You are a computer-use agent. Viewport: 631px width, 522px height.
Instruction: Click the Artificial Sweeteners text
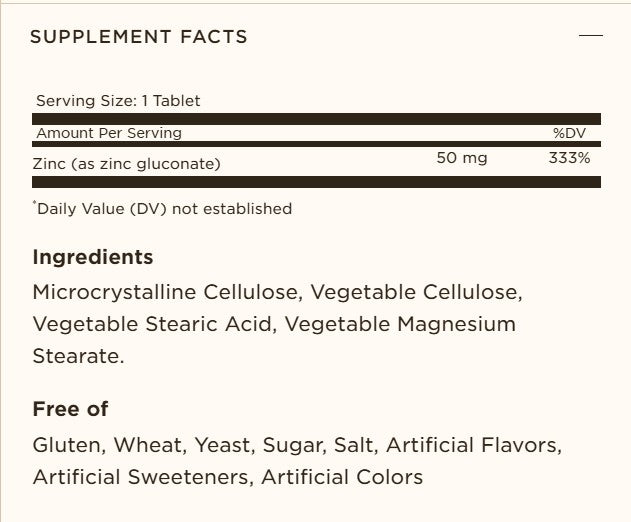[141, 476]
